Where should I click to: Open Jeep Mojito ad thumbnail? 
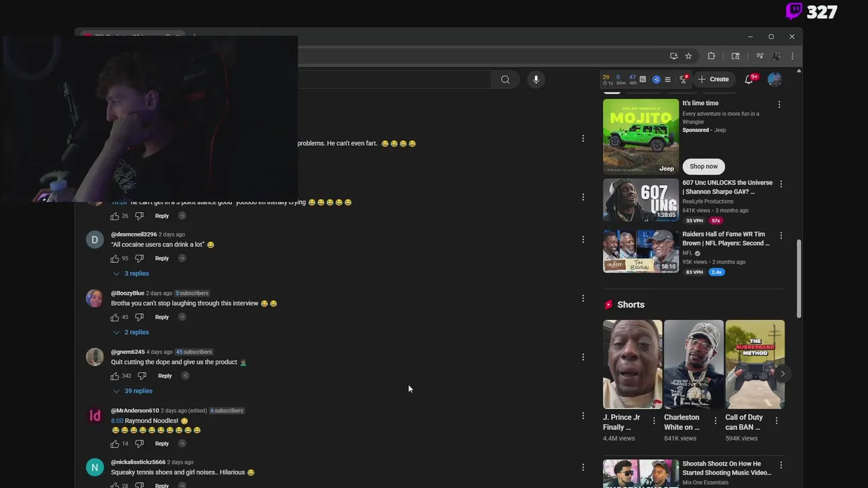(x=641, y=136)
